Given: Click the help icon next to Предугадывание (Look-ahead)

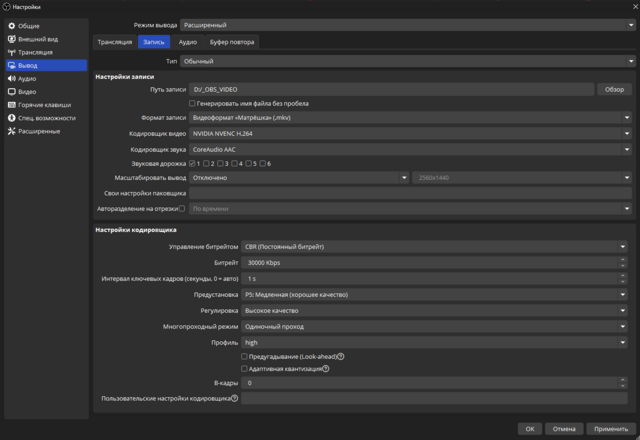Looking at the screenshot, I should click(341, 356).
